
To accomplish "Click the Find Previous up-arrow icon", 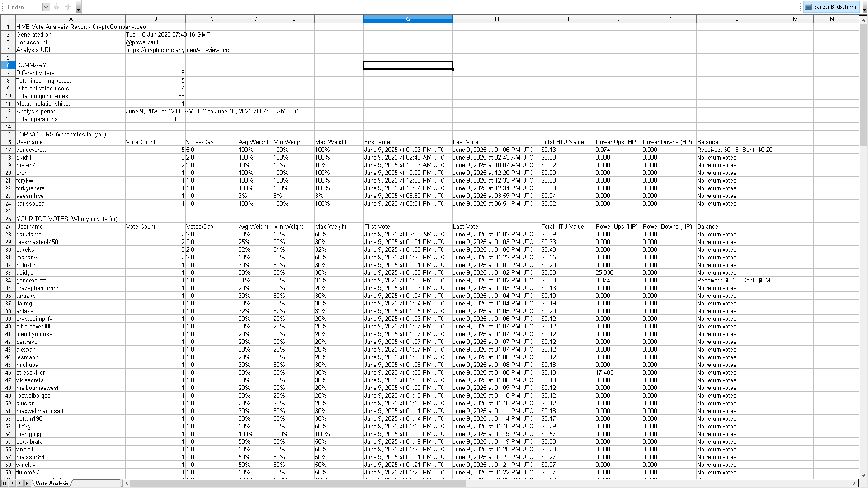I will [68, 7].
